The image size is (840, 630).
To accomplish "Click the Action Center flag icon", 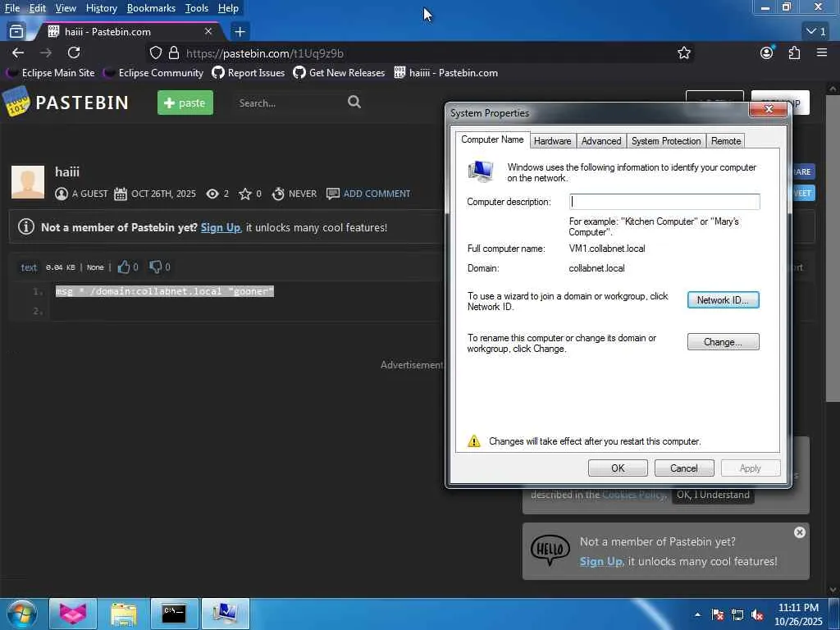I will click(x=717, y=615).
